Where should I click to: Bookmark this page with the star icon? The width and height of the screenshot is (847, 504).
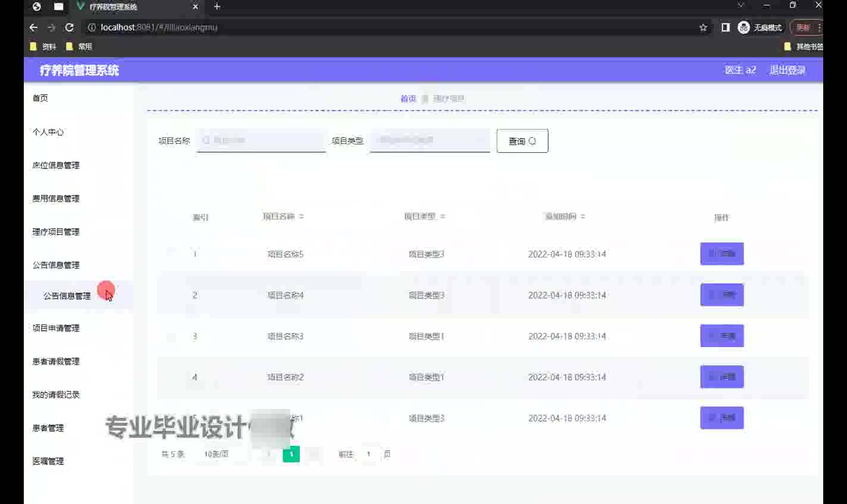(703, 27)
